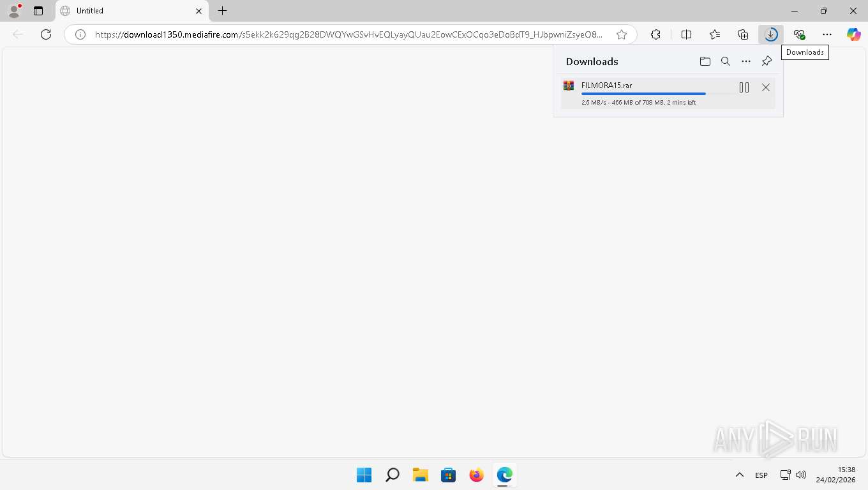Open the Favorites list icon
The image size is (868, 490).
click(715, 34)
